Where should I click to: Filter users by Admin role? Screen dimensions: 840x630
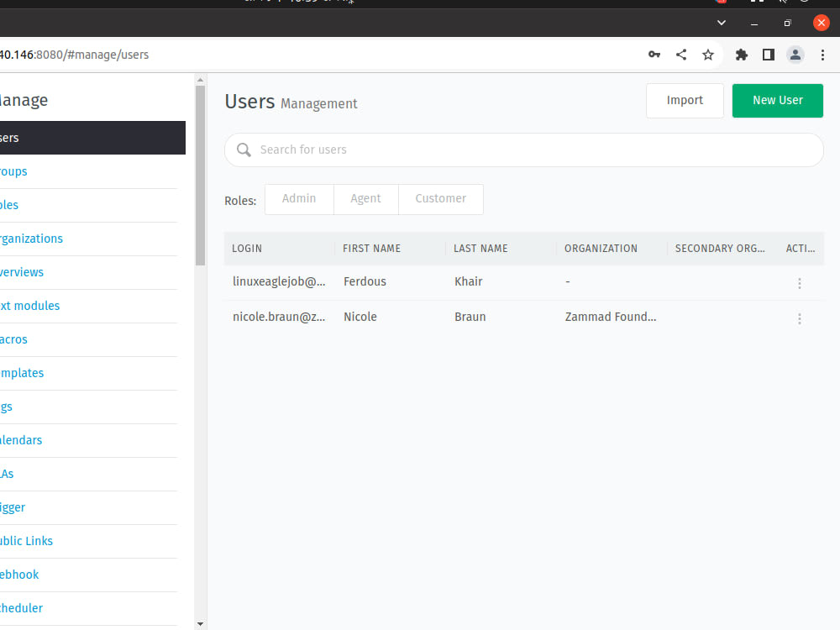pyautogui.click(x=299, y=199)
